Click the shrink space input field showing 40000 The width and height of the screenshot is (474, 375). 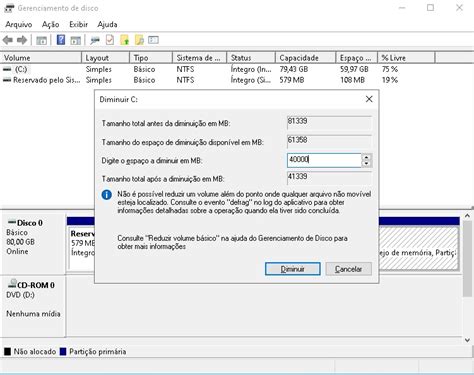(324, 160)
